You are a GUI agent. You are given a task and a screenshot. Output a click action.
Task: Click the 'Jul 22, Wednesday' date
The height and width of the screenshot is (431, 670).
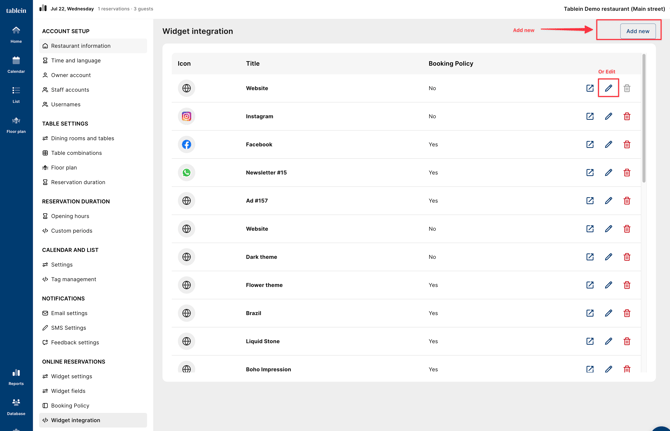(x=72, y=9)
